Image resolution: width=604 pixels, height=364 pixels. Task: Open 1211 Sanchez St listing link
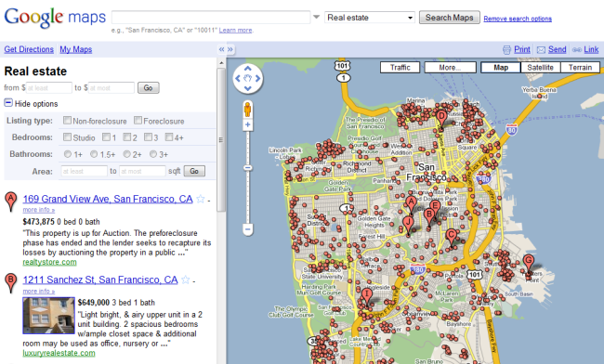coord(100,279)
